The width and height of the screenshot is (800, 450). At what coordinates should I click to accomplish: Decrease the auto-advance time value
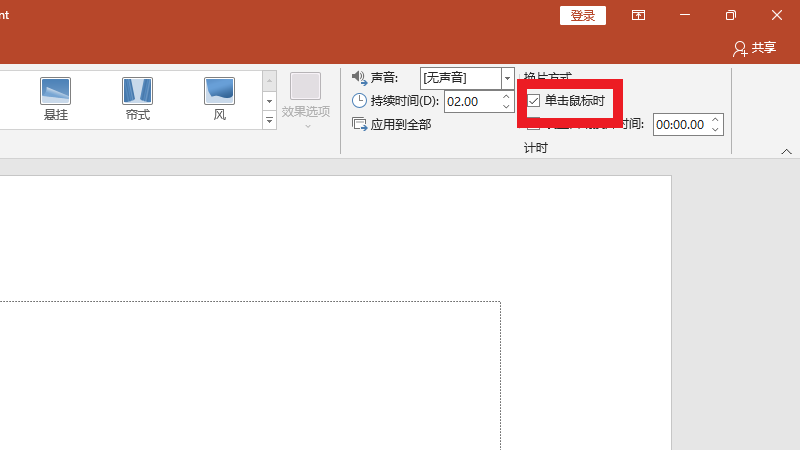[715, 130]
